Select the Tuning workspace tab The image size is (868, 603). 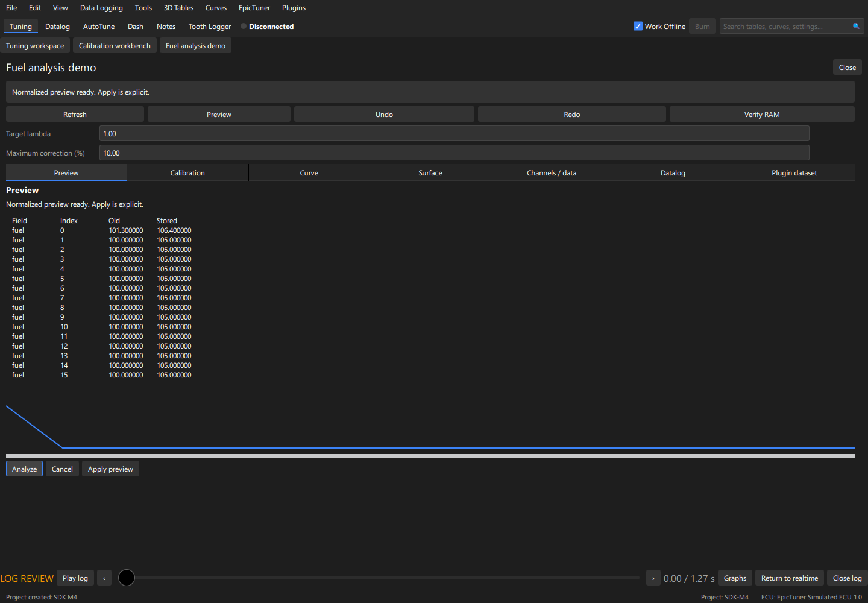(x=35, y=46)
